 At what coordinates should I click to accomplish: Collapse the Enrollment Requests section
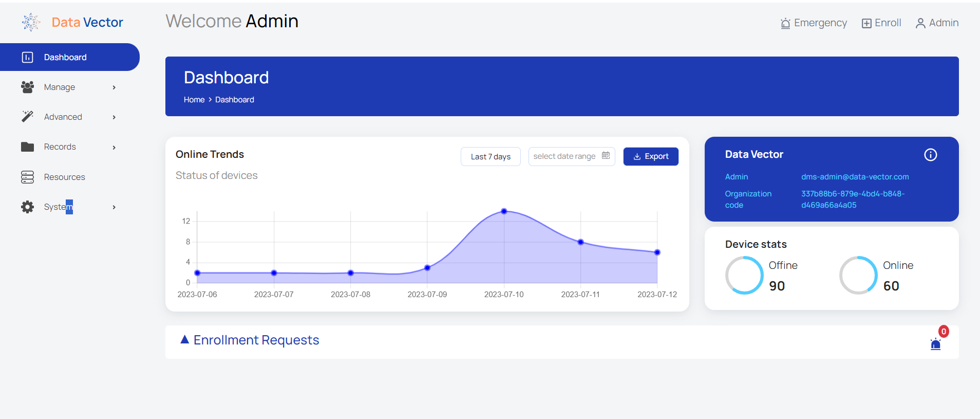[185, 340]
